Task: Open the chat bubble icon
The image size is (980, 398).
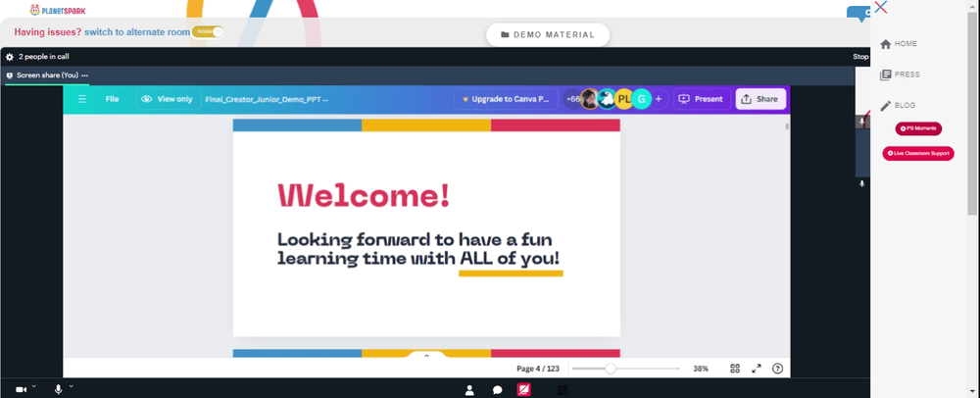Action: click(498, 390)
